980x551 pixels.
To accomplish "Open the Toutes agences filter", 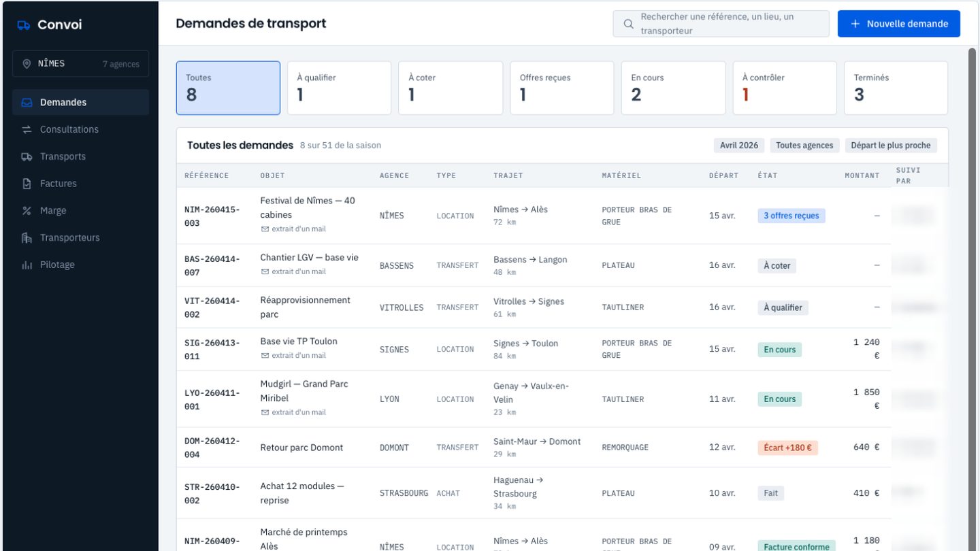I will (804, 146).
